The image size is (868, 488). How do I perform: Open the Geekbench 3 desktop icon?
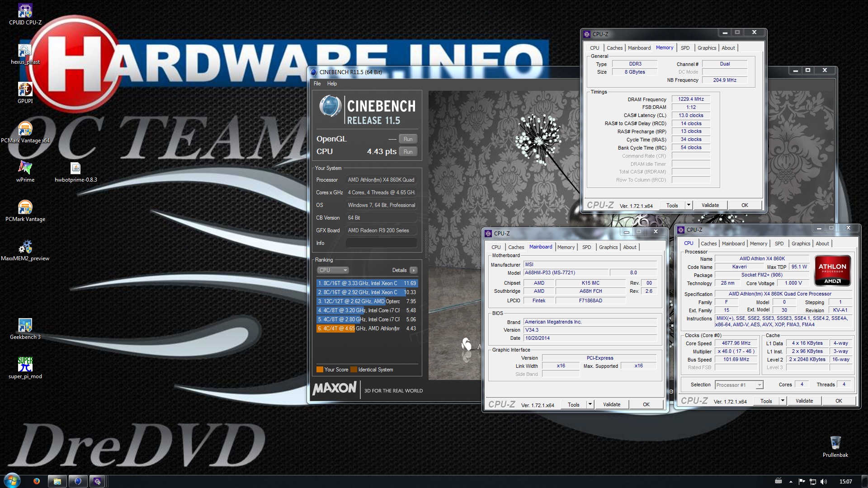[x=25, y=329]
